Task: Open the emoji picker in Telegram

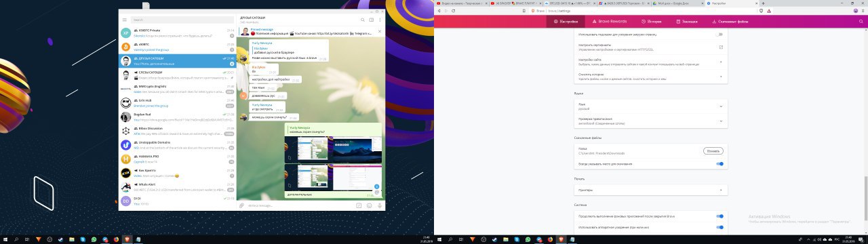Action: tap(370, 205)
